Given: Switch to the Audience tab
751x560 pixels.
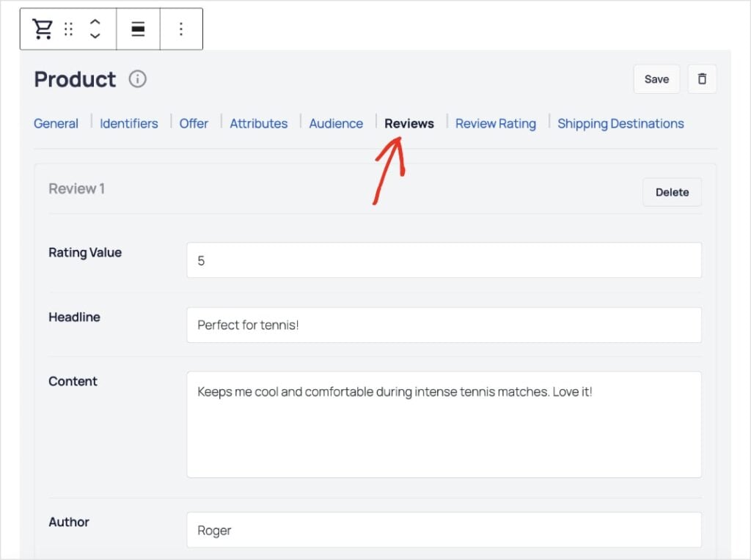Looking at the screenshot, I should (x=336, y=123).
